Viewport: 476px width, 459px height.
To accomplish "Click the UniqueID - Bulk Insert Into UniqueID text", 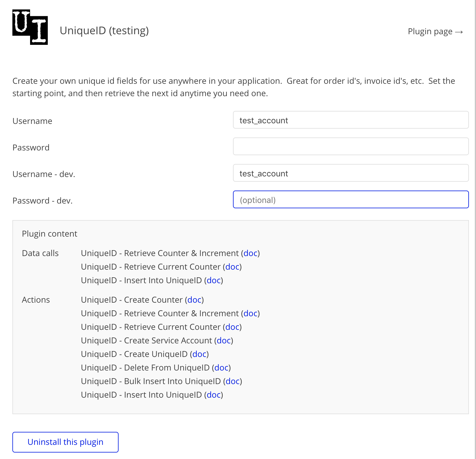I will pyautogui.click(x=151, y=381).
